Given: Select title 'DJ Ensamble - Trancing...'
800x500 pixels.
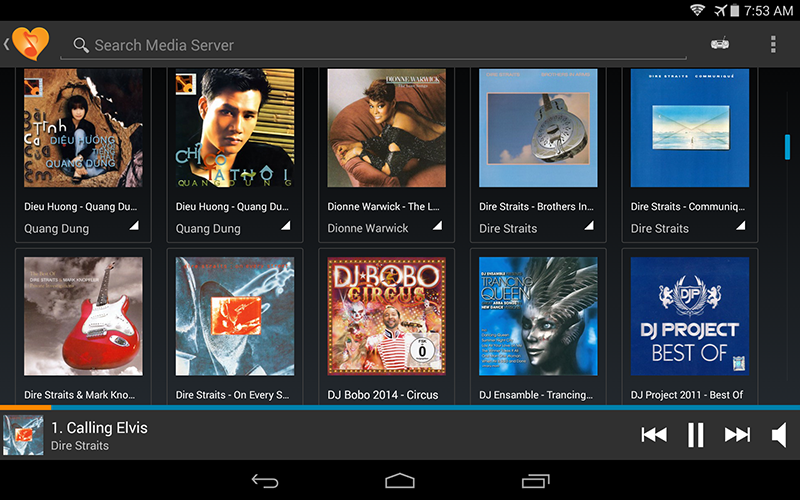Looking at the screenshot, I should tap(536, 395).
